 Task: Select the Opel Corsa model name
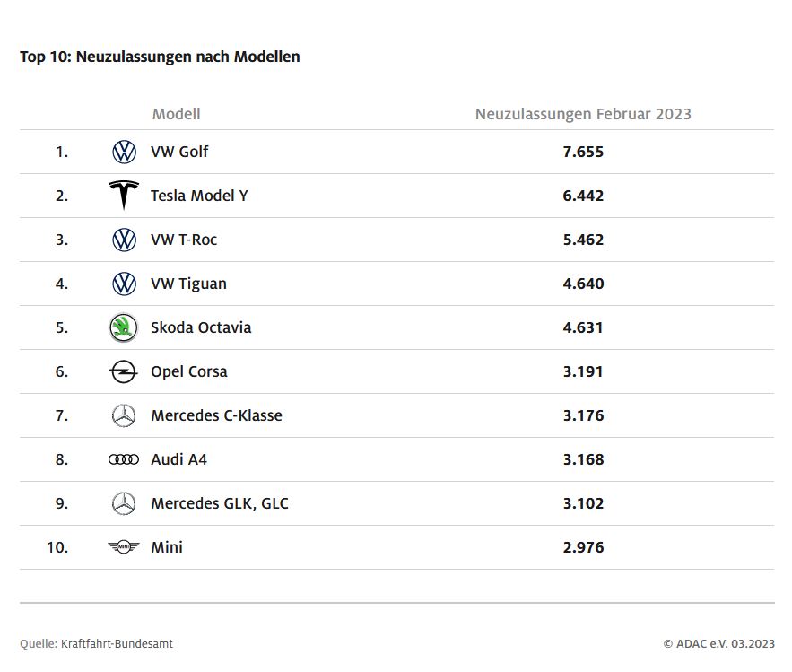(x=189, y=371)
